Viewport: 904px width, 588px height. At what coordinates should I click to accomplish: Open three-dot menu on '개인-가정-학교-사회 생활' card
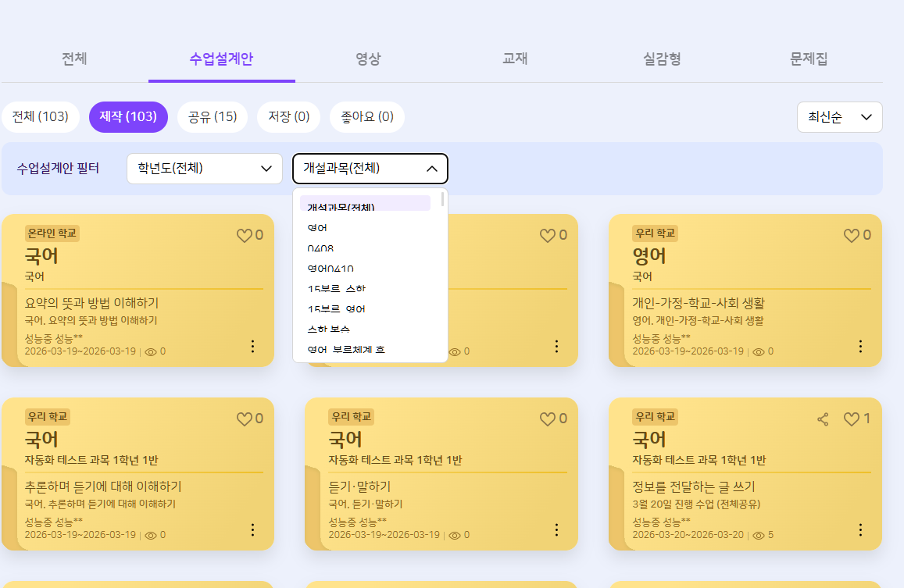[x=860, y=346]
